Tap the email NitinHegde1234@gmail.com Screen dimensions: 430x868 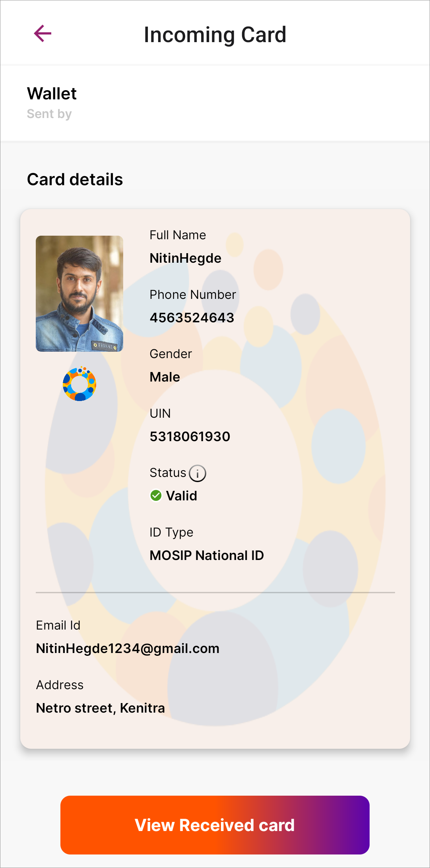point(128,649)
